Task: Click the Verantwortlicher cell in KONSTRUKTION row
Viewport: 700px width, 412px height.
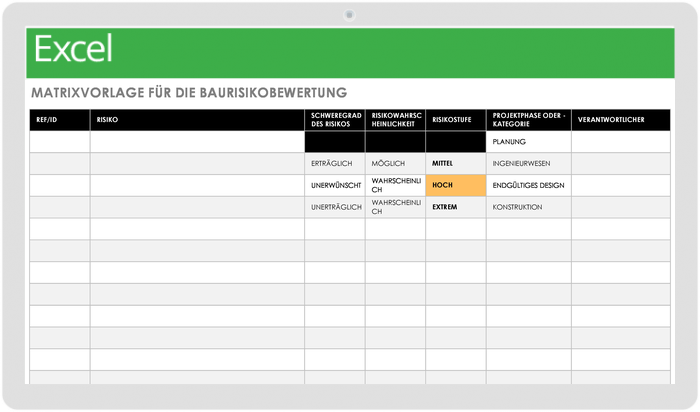Action: point(621,208)
